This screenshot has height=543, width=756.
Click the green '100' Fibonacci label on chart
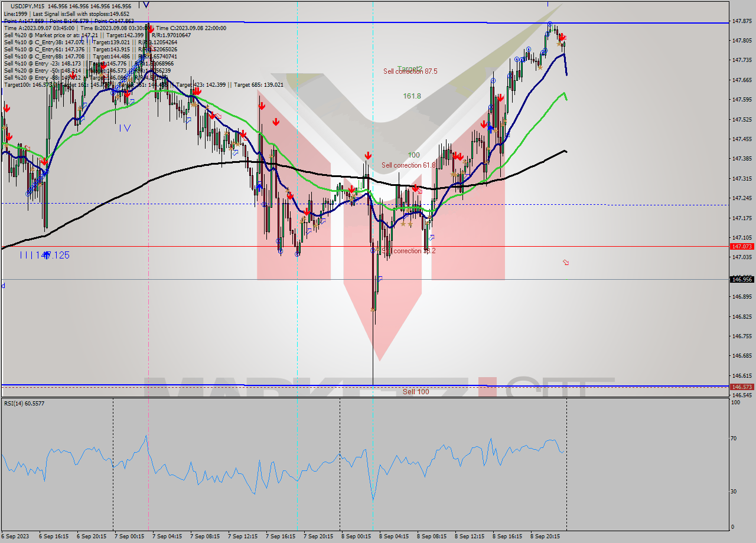pyautogui.click(x=414, y=155)
